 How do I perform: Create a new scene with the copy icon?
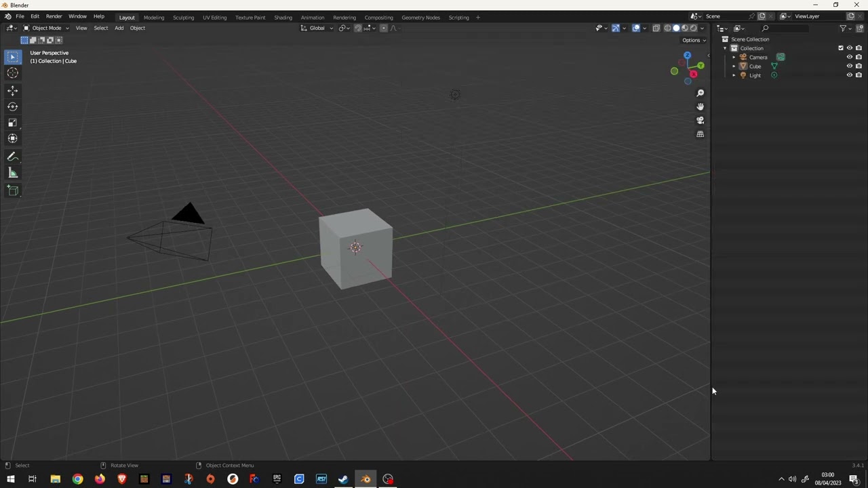click(762, 16)
